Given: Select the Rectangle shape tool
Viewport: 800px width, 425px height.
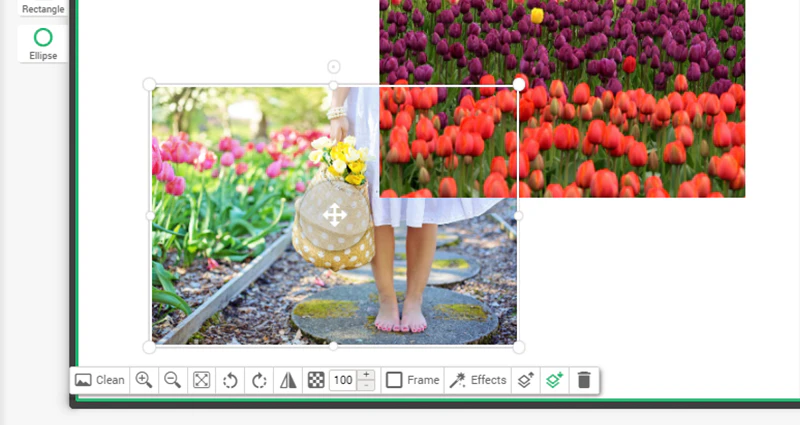Looking at the screenshot, I should [43, 8].
